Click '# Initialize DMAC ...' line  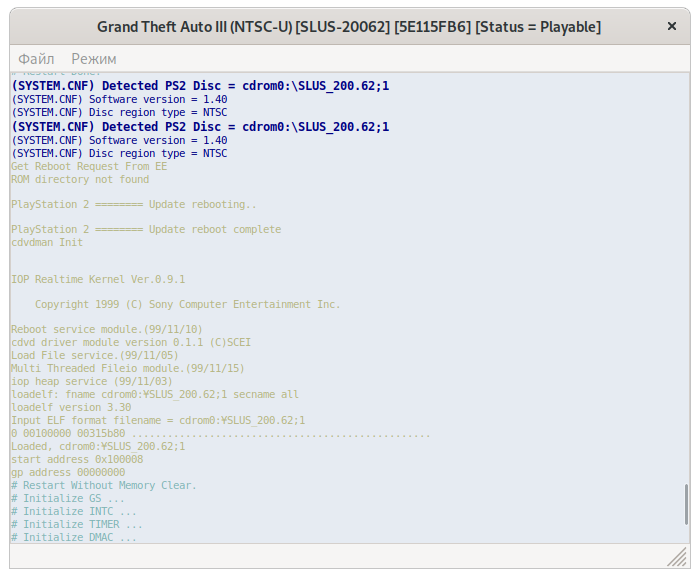click(x=74, y=537)
